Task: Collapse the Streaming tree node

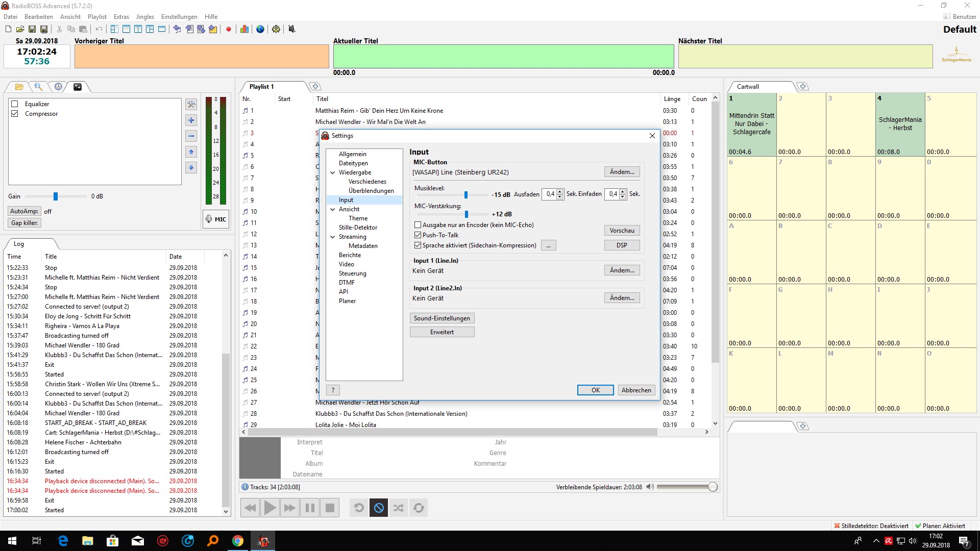Action: (x=333, y=237)
